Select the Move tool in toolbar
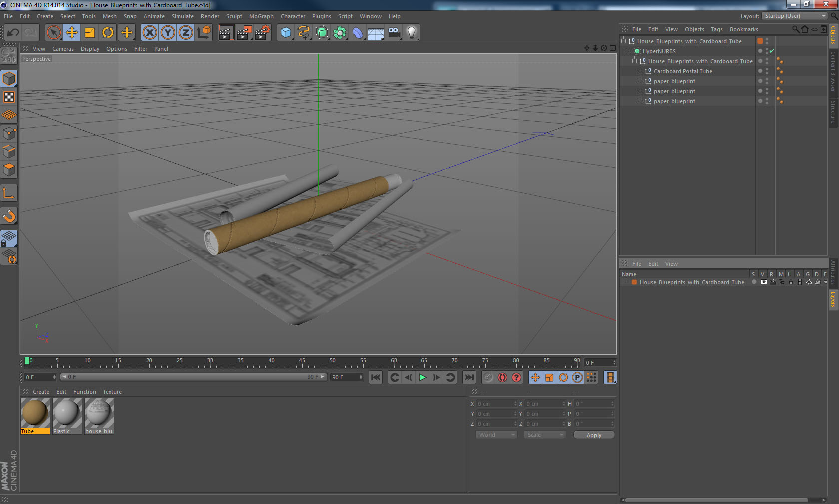839x504 pixels. pos(72,33)
